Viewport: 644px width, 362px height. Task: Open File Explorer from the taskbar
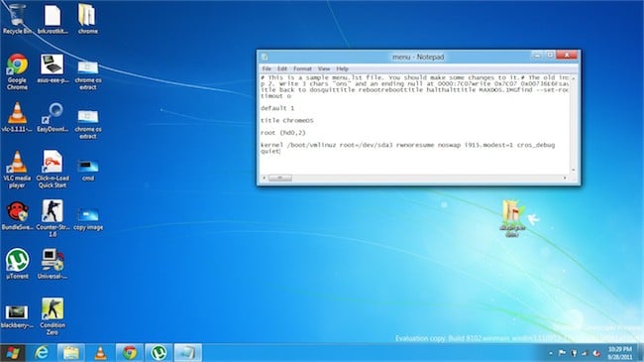click(71, 352)
